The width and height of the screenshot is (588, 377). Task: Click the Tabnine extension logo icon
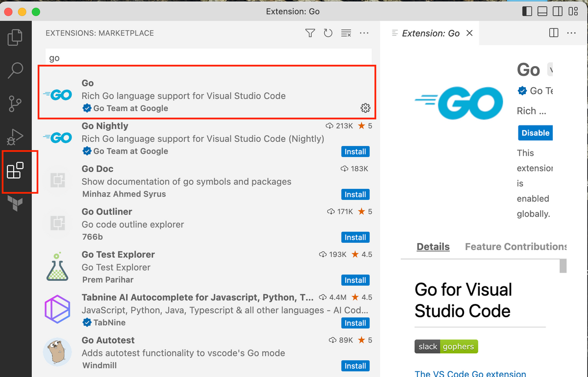(57, 310)
